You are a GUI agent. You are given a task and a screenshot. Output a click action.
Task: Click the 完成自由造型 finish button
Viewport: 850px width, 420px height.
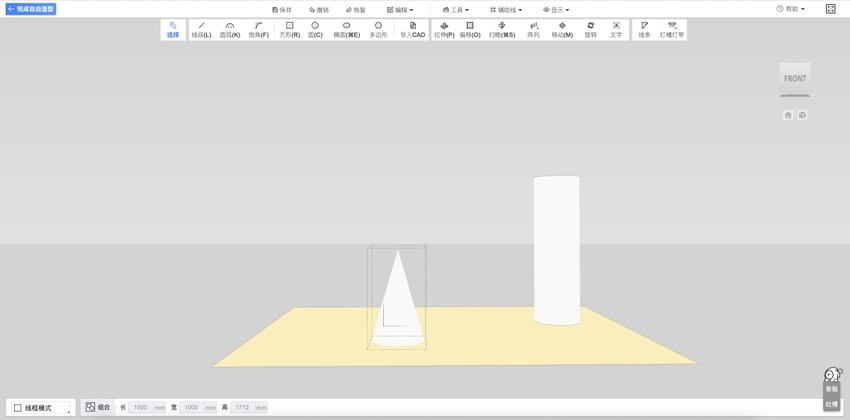click(x=31, y=9)
